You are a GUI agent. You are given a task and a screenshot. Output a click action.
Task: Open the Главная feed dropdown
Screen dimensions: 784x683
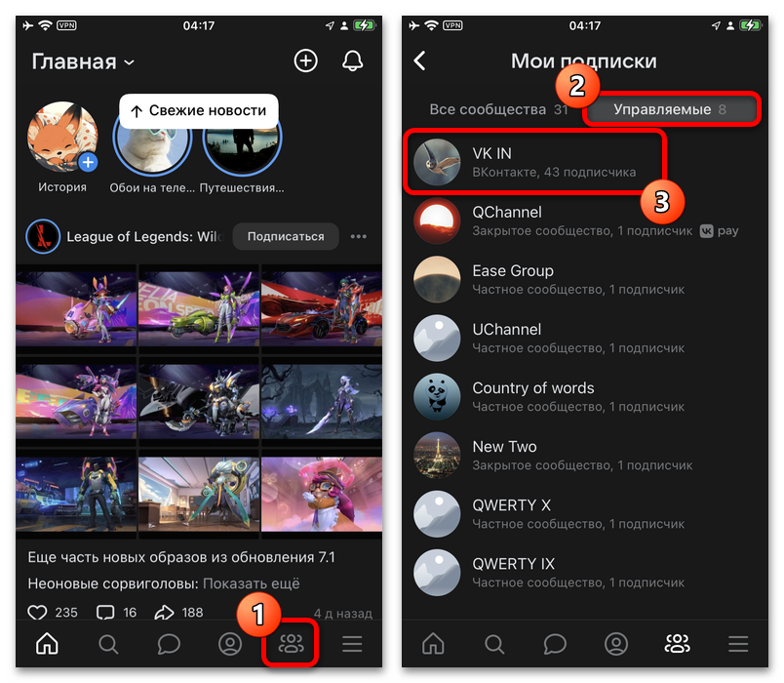pos(83,61)
